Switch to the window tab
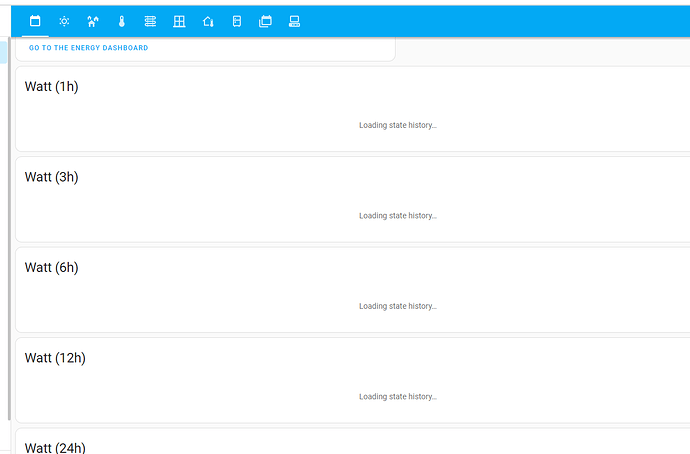 (x=179, y=21)
